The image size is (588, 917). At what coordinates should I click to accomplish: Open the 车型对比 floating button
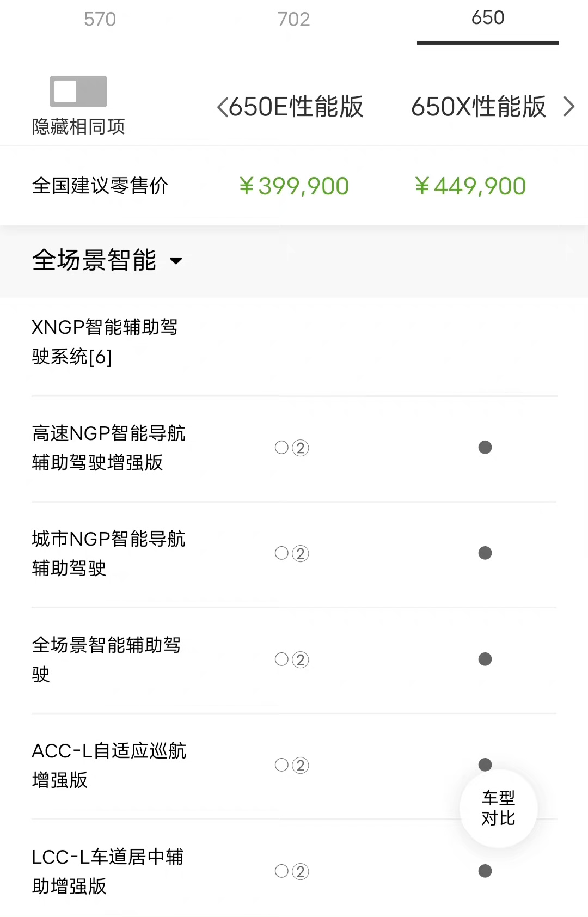tap(498, 808)
